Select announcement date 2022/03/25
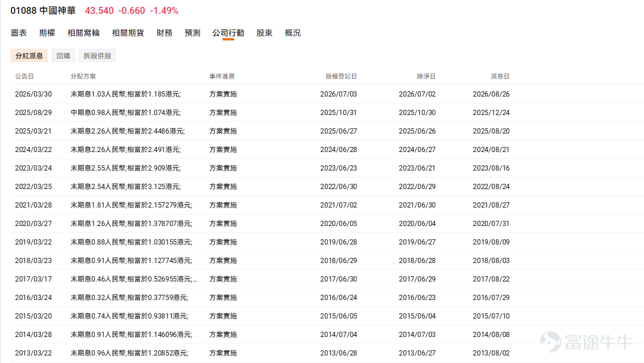 click(x=34, y=187)
